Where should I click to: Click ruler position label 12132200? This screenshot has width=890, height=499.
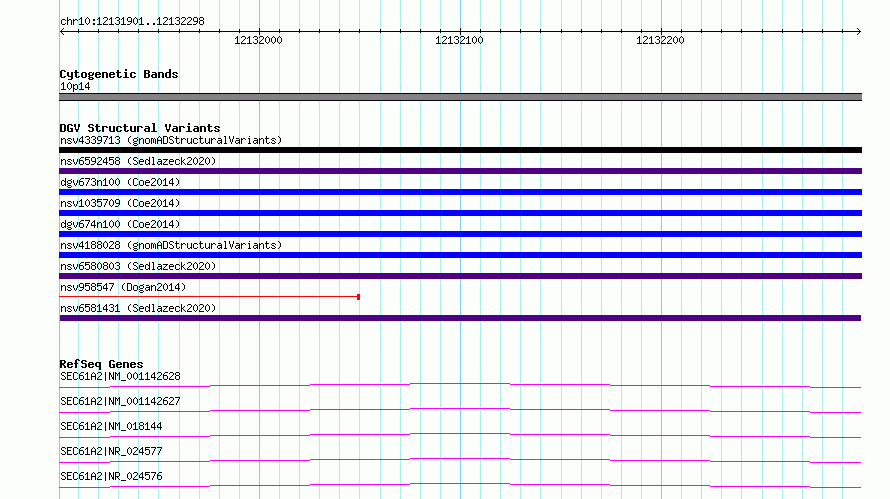click(x=660, y=40)
